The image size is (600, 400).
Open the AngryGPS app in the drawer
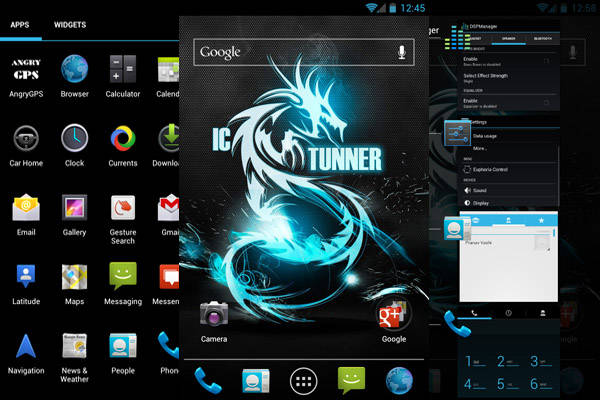coord(26,76)
